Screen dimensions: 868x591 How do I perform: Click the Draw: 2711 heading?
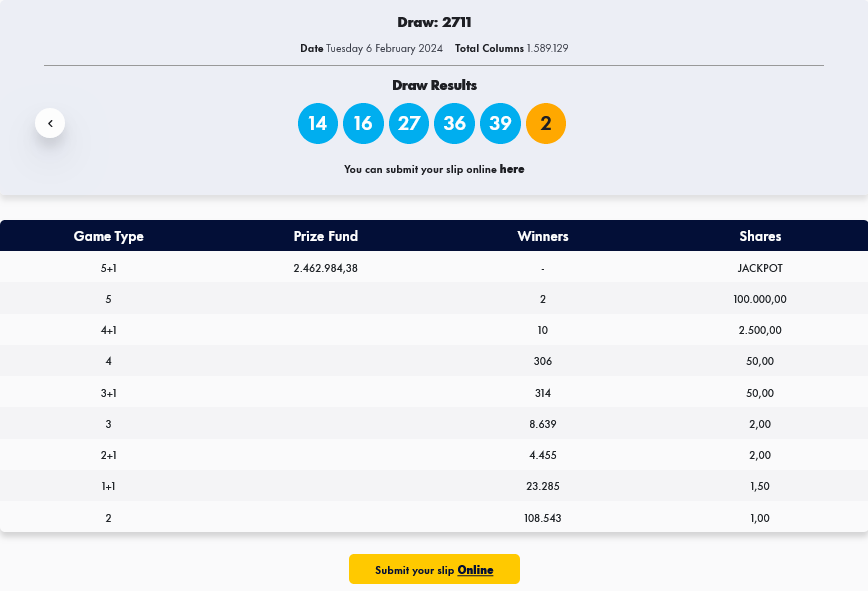point(434,22)
